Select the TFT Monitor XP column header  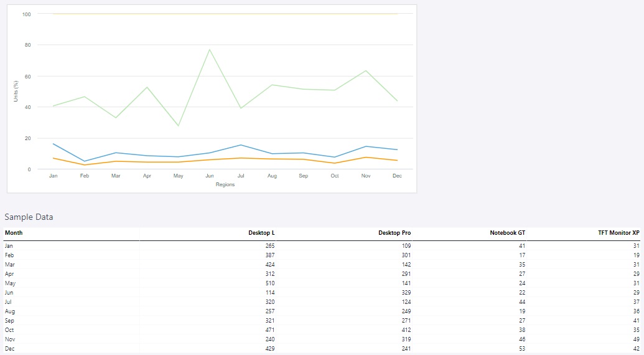point(618,233)
